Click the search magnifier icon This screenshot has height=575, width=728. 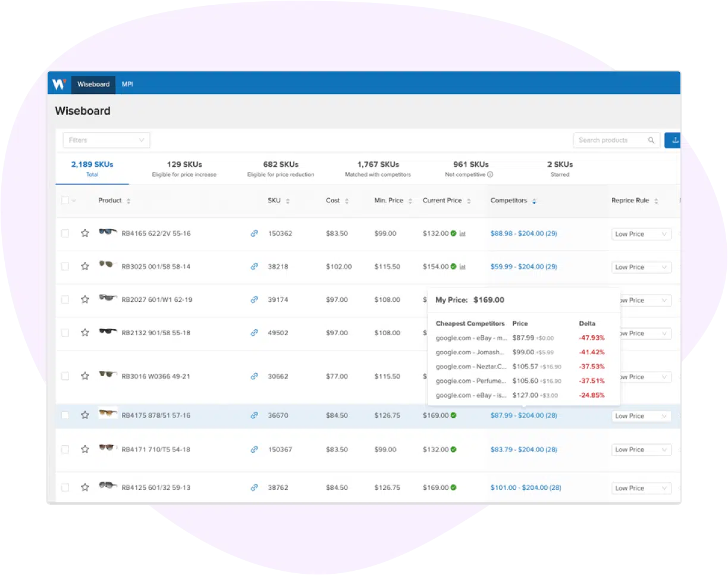point(651,140)
